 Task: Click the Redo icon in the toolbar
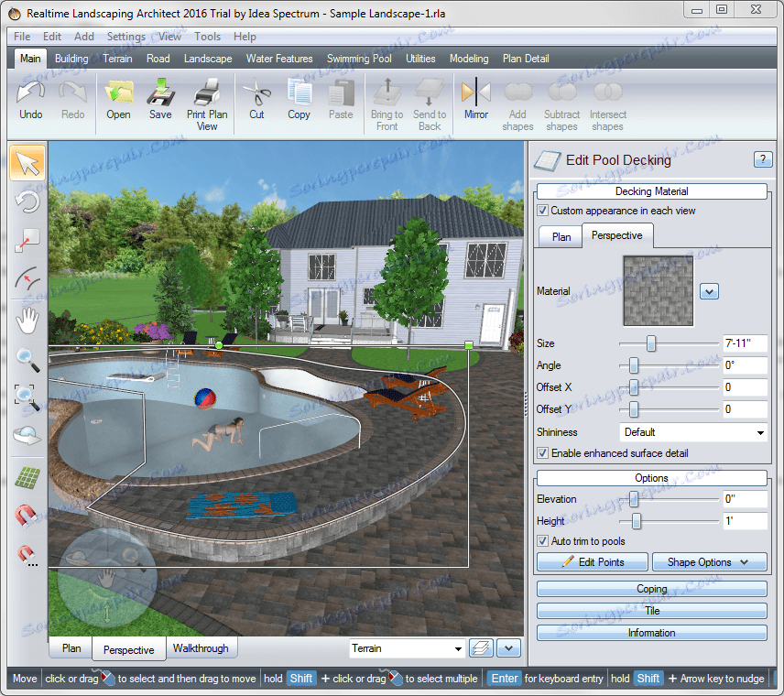[x=72, y=92]
